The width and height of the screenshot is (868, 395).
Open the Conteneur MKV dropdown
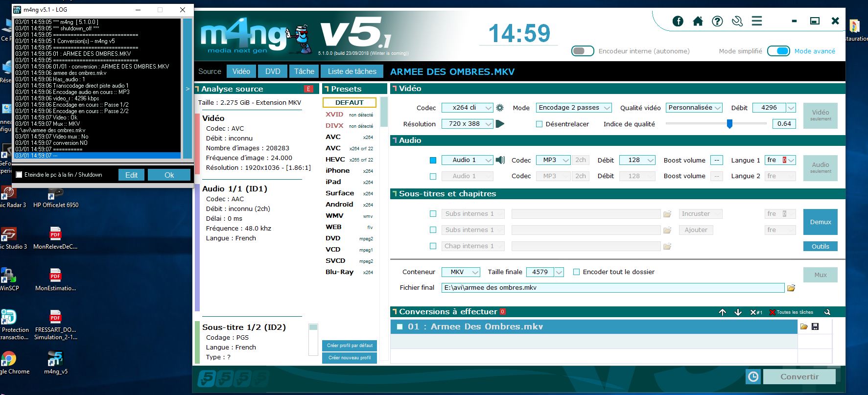[x=461, y=272]
